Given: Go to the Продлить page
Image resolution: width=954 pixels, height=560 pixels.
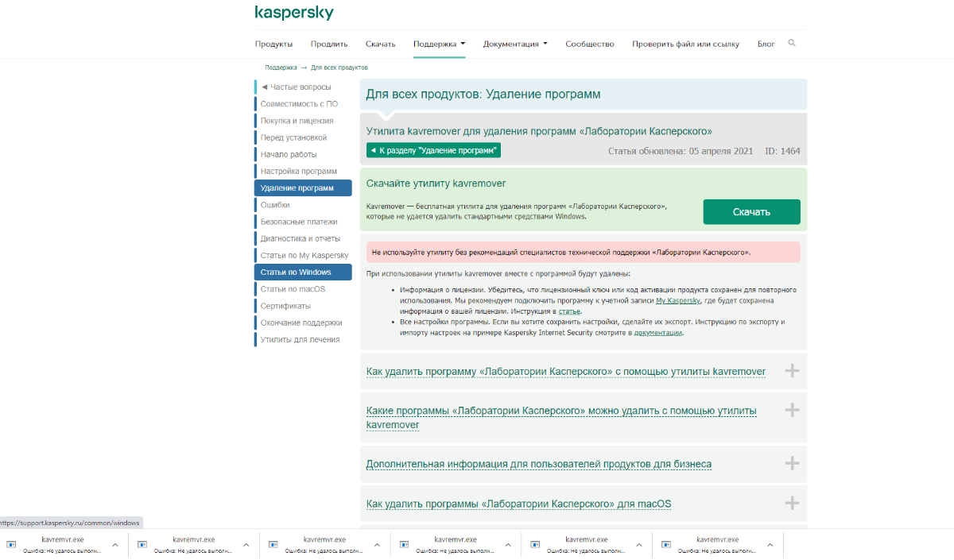Looking at the screenshot, I should pos(329,44).
